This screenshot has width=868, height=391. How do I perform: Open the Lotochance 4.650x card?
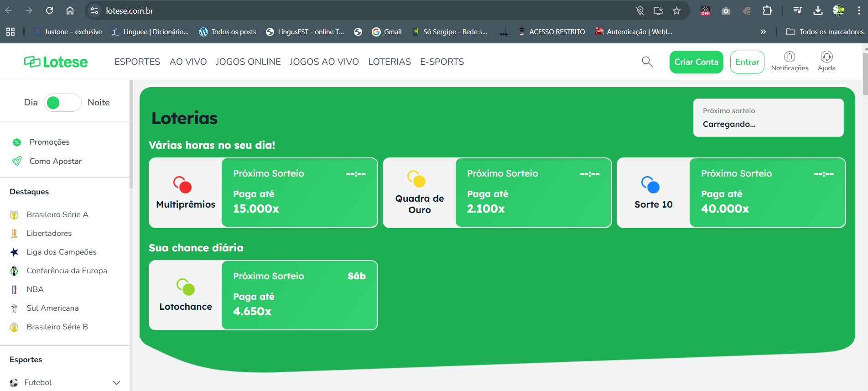click(263, 295)
